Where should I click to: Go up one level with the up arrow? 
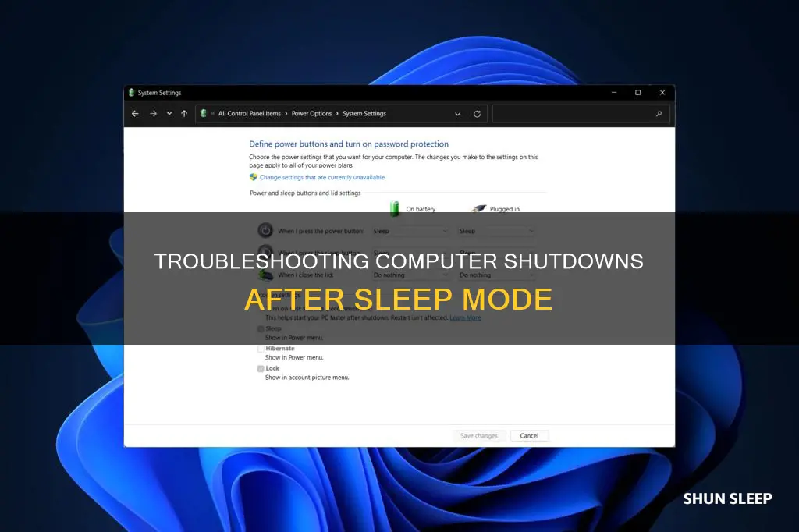184,114
